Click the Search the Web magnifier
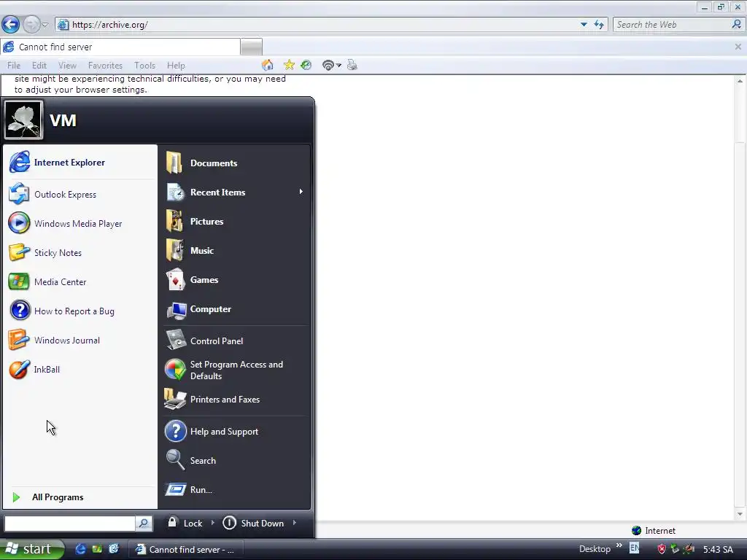Viewport: 747px width, 560px height. point(737,24)
